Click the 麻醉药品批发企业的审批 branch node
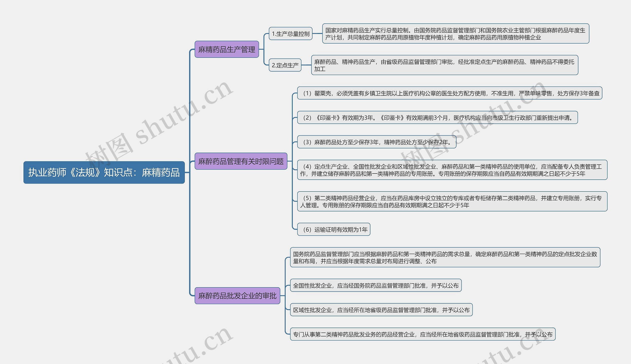Image resolution: width=631 pixels, height=364 pixels. coord(237,296)
